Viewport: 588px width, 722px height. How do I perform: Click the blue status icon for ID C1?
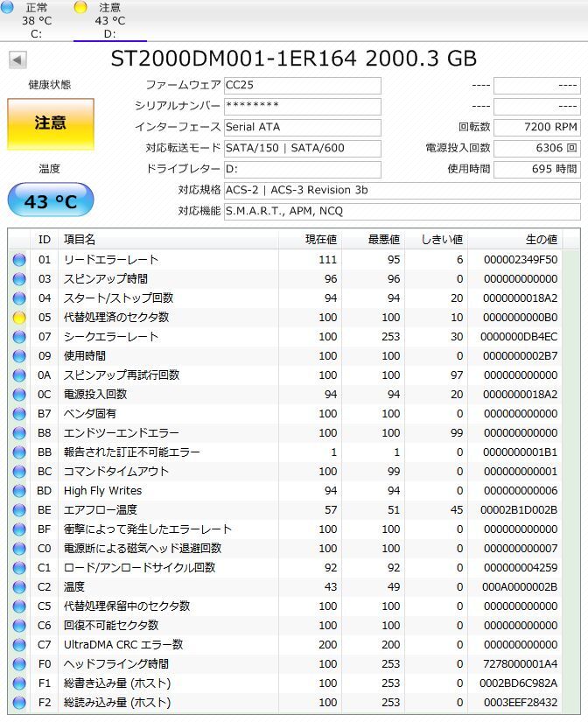tap(19, 568)
